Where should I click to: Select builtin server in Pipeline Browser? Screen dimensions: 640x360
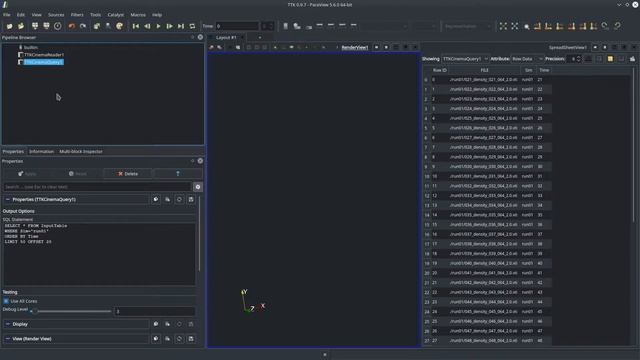pos(31,47)
